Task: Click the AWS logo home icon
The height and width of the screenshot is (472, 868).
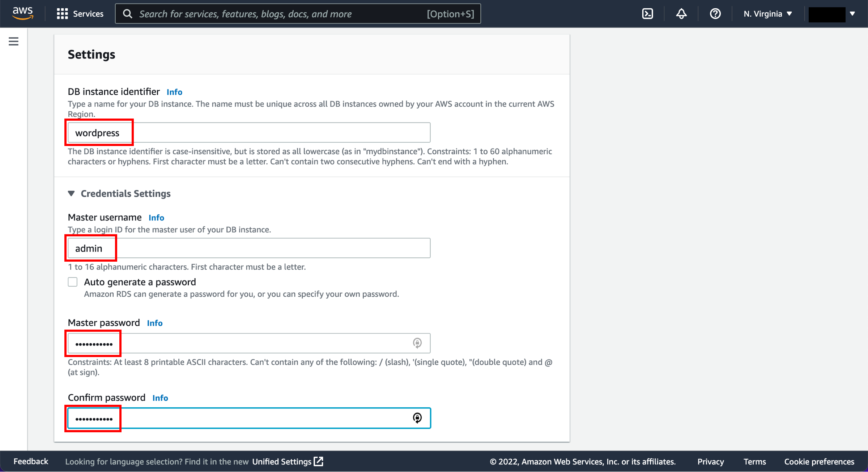Action: [22, 13]
